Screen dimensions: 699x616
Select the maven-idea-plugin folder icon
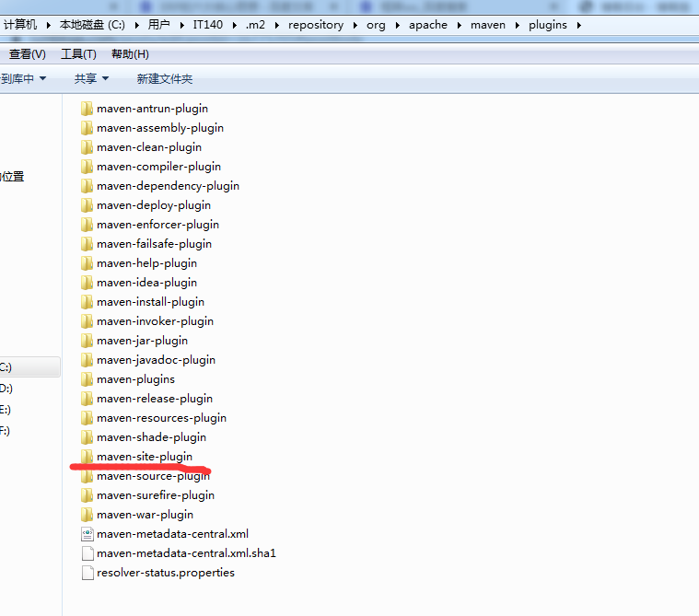pos(87,283)
